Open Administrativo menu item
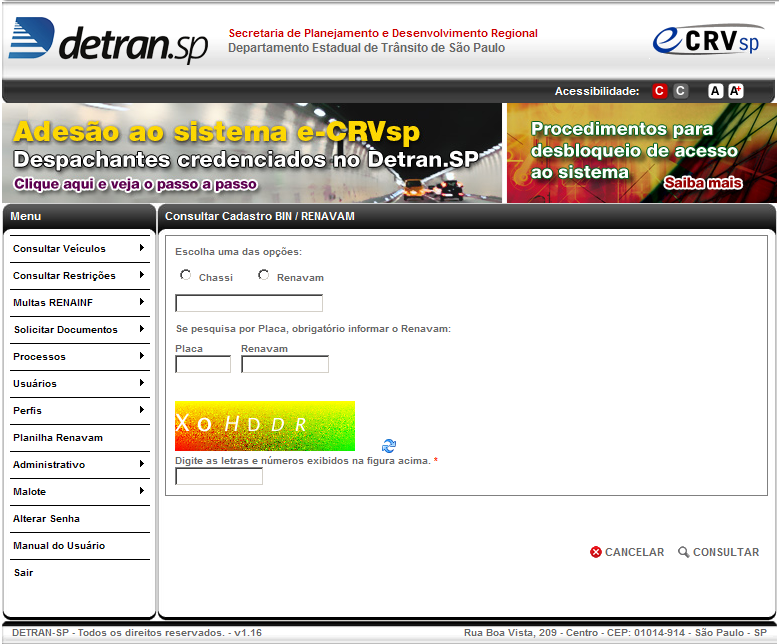Image resolution: width=779 pixels, height=644 pixels. (49, 465)
